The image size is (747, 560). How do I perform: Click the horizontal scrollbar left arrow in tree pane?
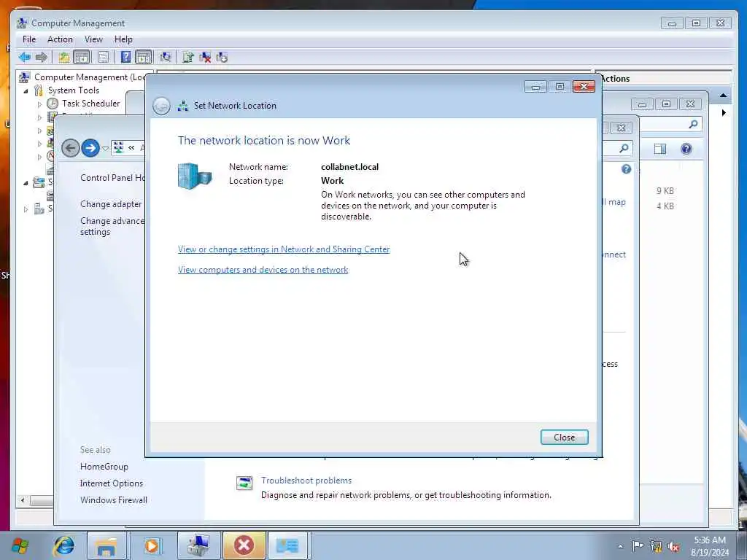click(x=23, y=500)
